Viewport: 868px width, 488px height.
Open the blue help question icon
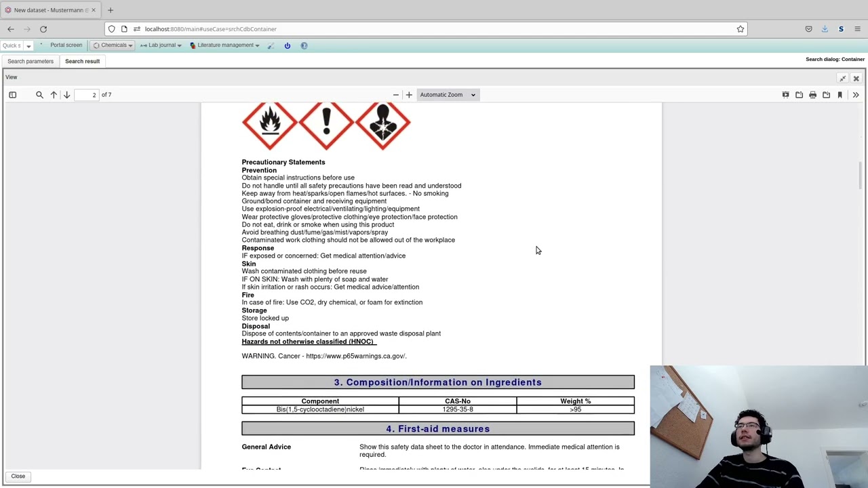click(x=304, y=45)
